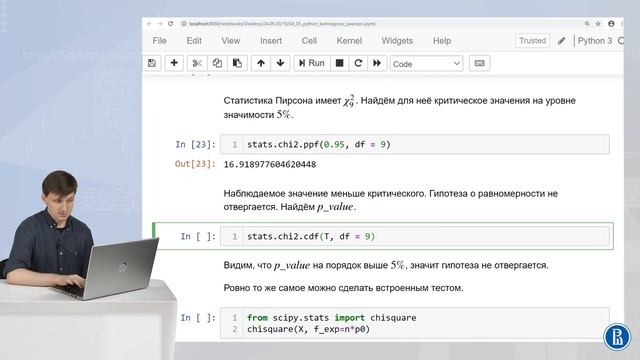Image resolution: width=640 pixels, height=360 pixels.
Task: Click the pencil edit-mode icon
Action: click(562, 41)
